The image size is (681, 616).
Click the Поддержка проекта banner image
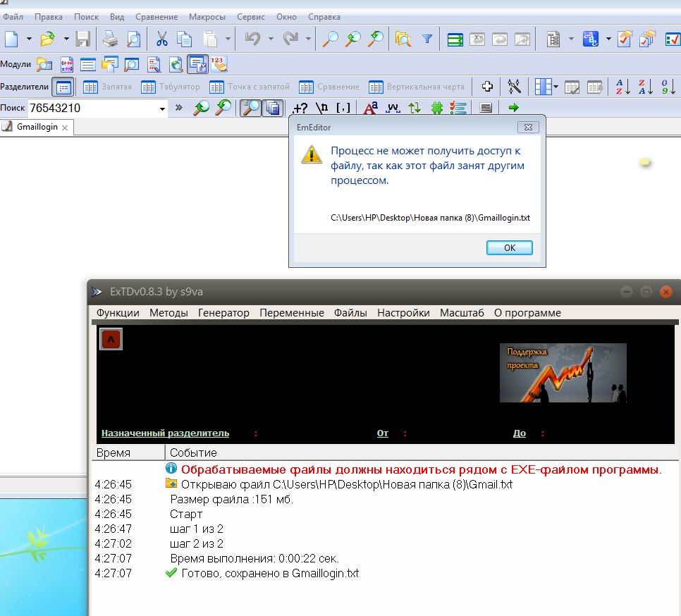[563, 372]
